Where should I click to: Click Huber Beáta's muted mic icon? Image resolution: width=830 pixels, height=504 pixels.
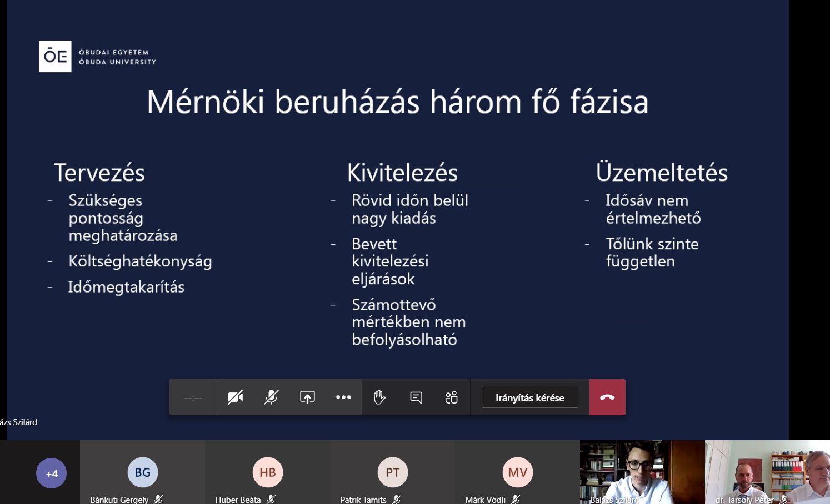click(271, 500)
